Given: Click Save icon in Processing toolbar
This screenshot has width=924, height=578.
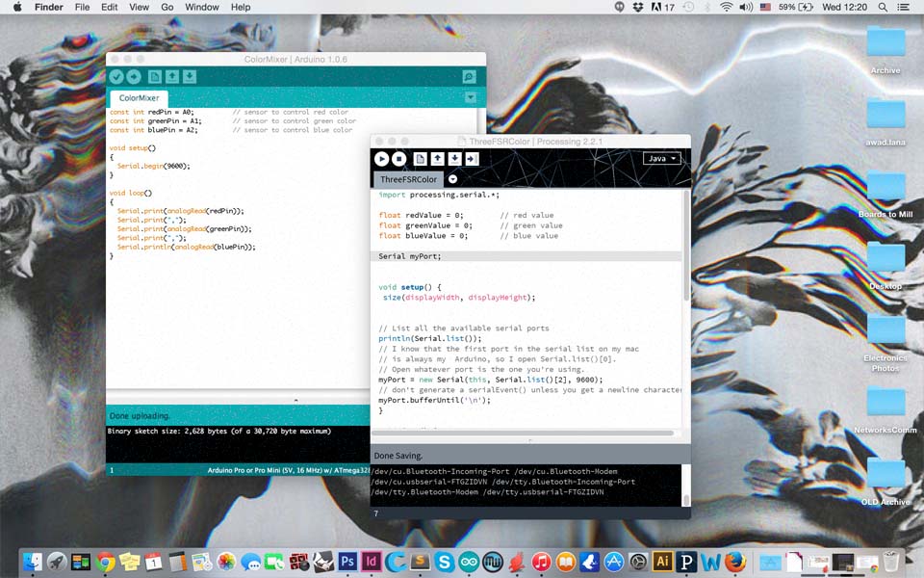Looking at the screenshot, I should click(x=454, y=159).
